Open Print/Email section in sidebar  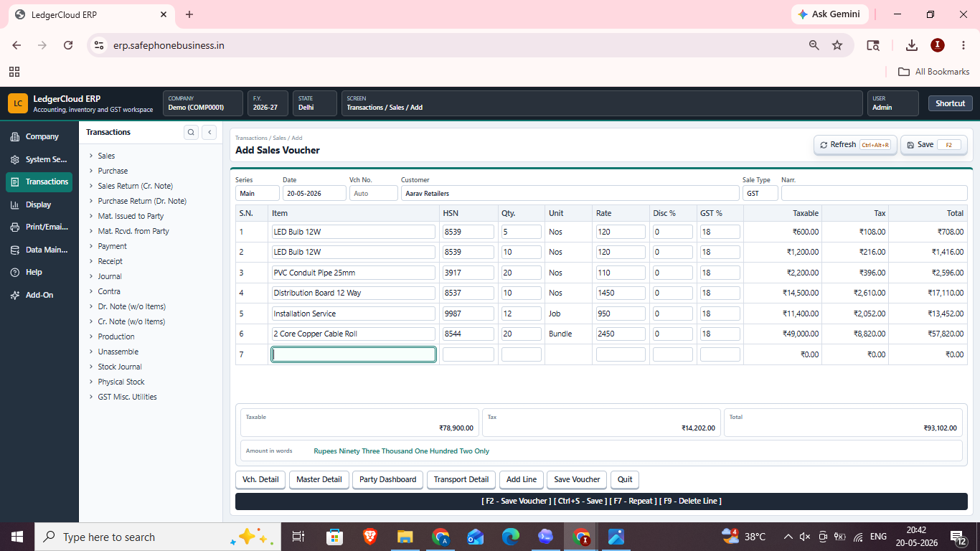point(39,227)
